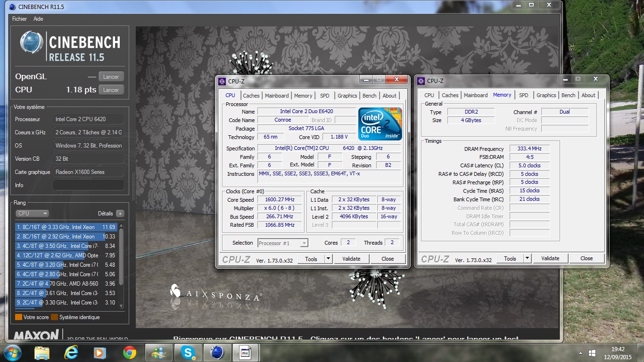Launch Internet Explorer from the taskbar
The image size is (644, 362).
point(71,352)
